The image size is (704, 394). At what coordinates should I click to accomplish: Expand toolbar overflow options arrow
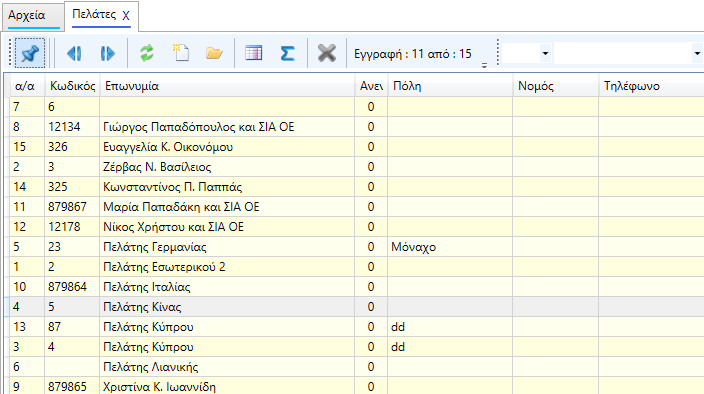click(x=484, y=65)
